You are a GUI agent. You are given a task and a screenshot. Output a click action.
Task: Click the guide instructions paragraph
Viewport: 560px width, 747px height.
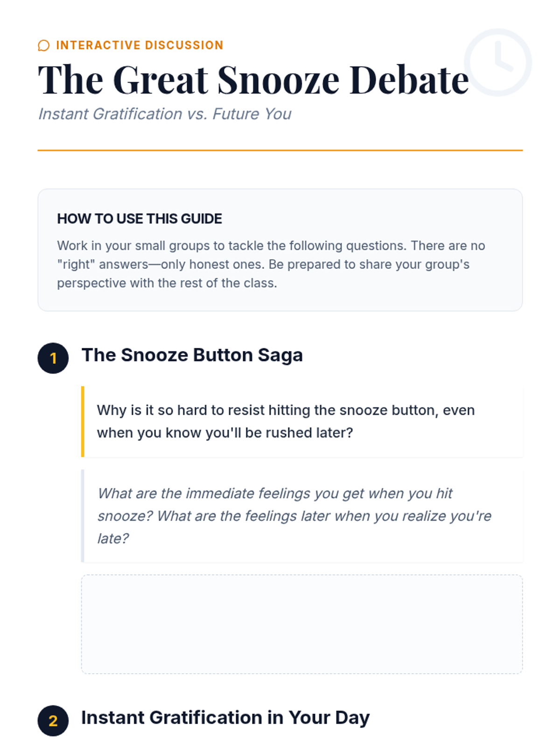pos(271,264)
